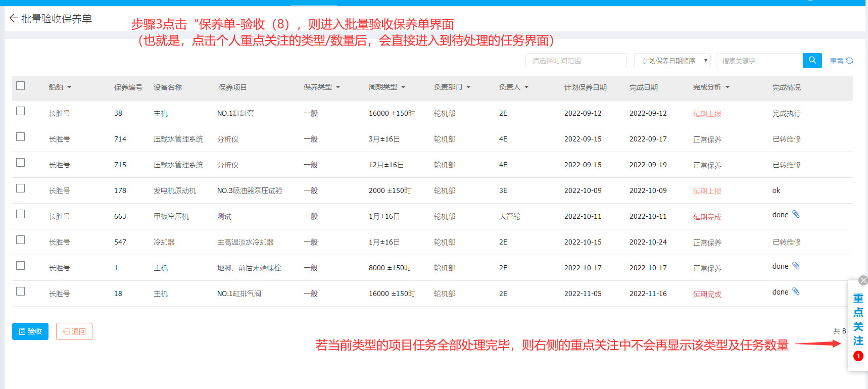Check the row for 冷却器 547

(x=20, y=240)
